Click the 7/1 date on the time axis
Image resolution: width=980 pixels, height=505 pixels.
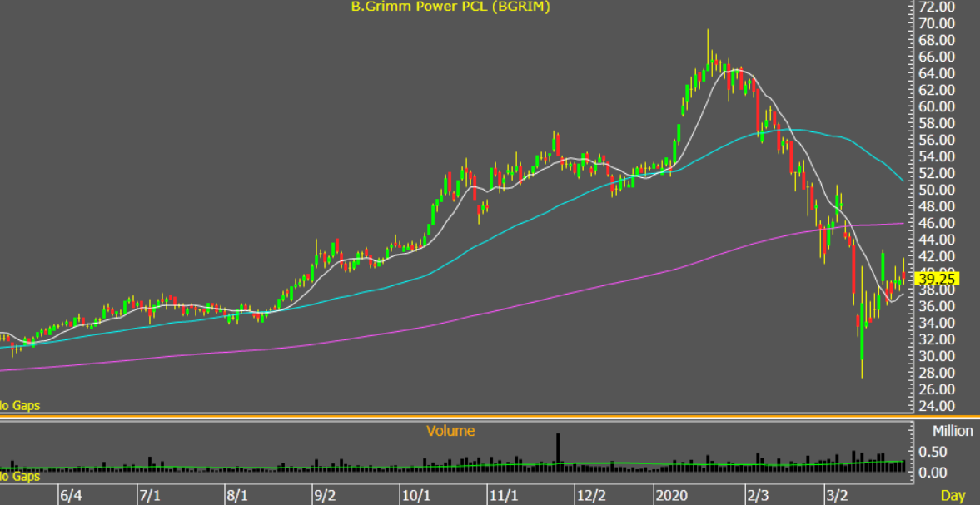pos(151,496)
